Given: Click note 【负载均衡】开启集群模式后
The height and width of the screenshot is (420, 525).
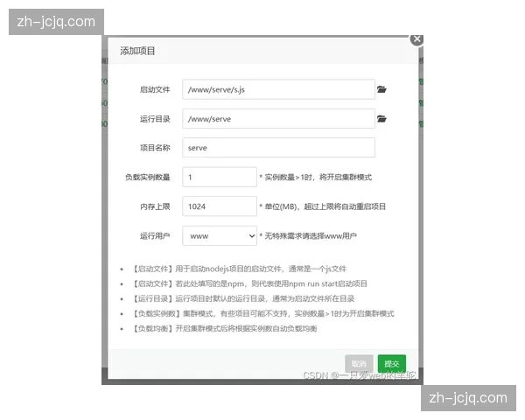Looking at the screenshot, I should point(225,329).
